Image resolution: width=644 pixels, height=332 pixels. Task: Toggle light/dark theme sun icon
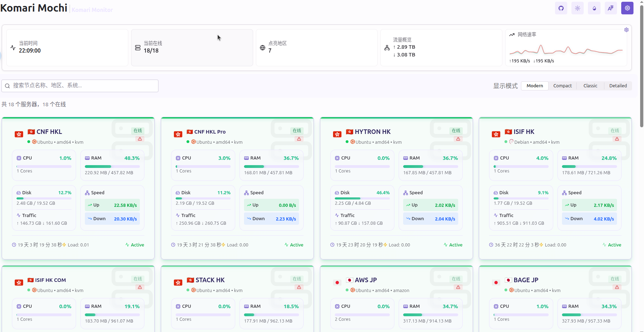coord(577,8)
